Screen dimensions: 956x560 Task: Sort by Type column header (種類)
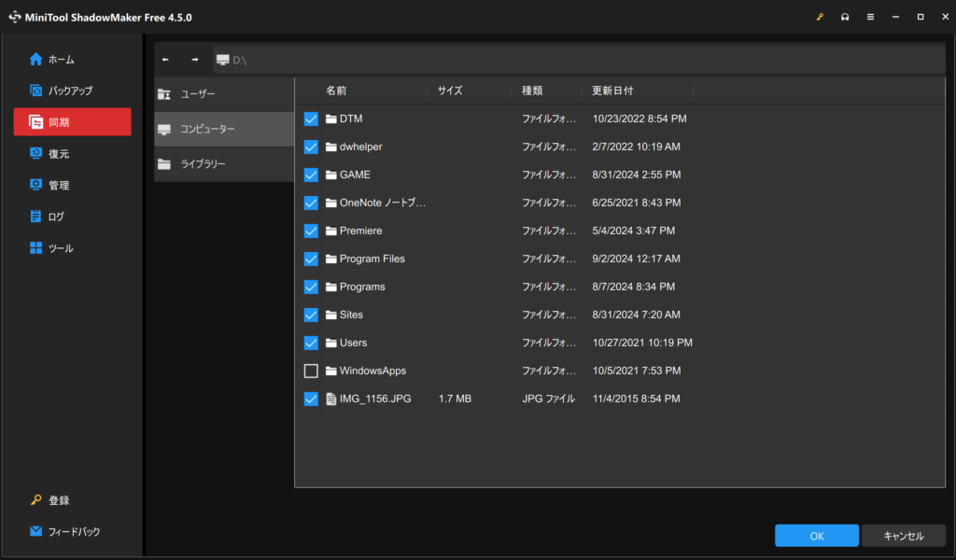tap(532, 91)
